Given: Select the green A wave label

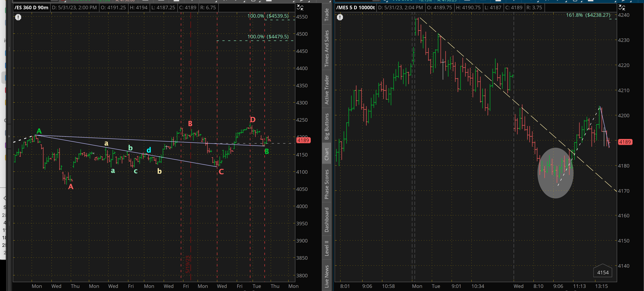Looking at the screenshot, I should point(39,131).
